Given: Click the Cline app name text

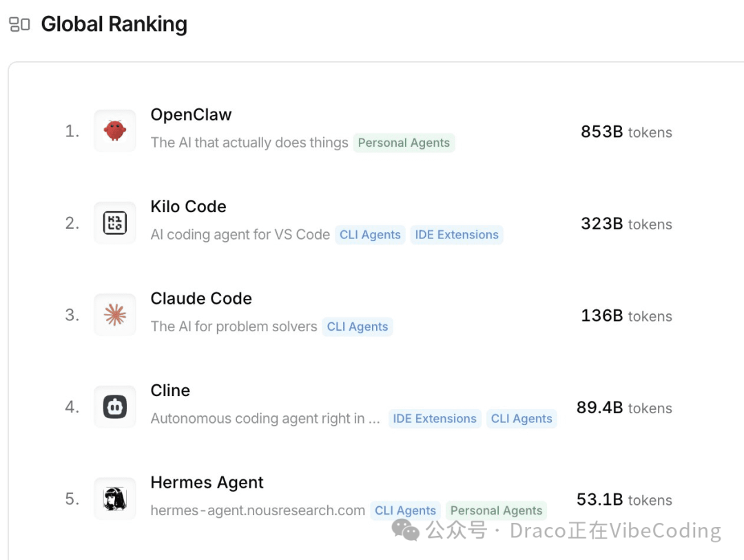Looking at the screenshot, I should click(x=170, y=390).
